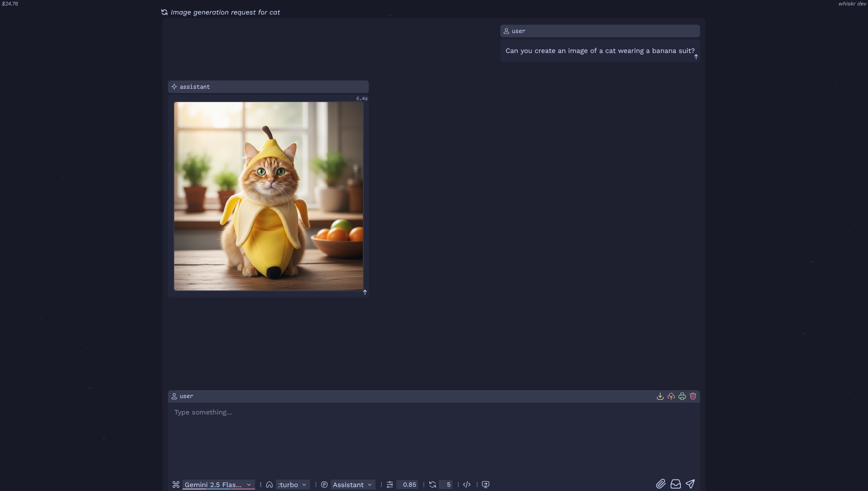Click the green printer icon
This screenshot has height=491, width=868.
click(x=682, y=396)
